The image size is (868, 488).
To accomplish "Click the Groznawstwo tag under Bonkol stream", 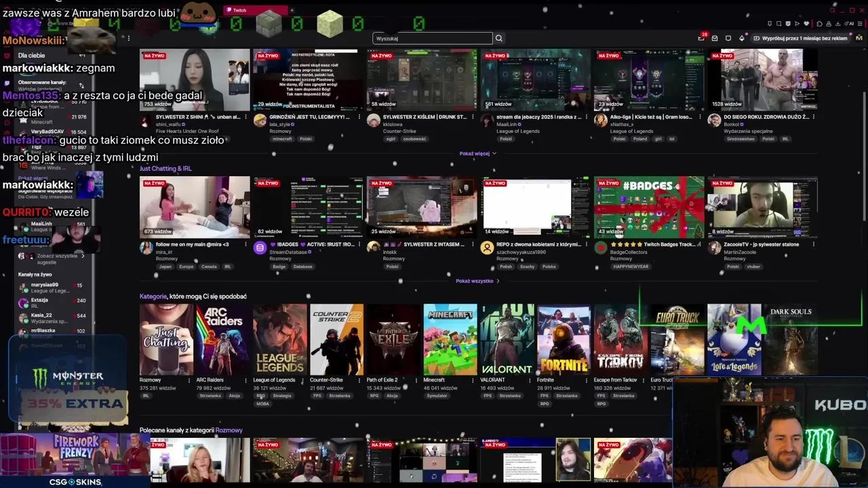I will pos(741,139).
